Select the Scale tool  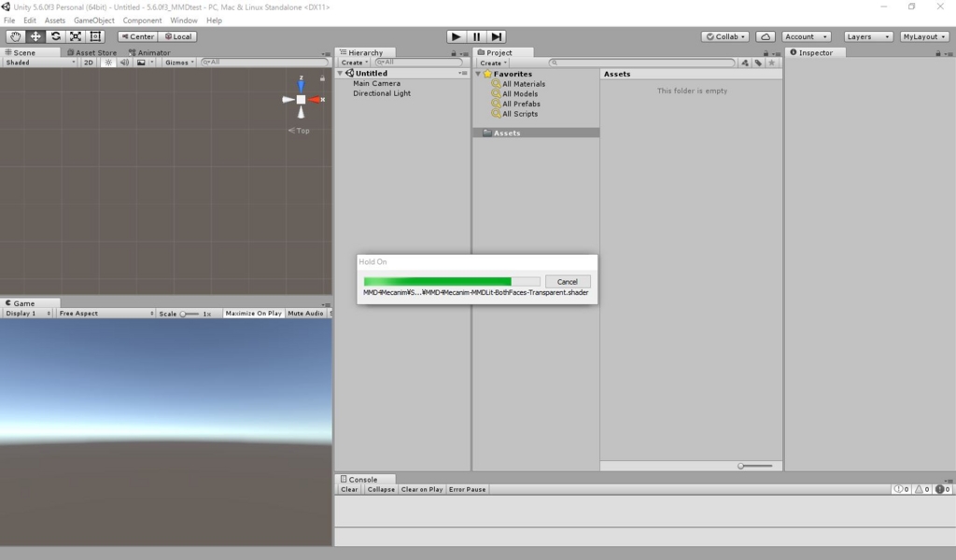click(x=76, y=36)
